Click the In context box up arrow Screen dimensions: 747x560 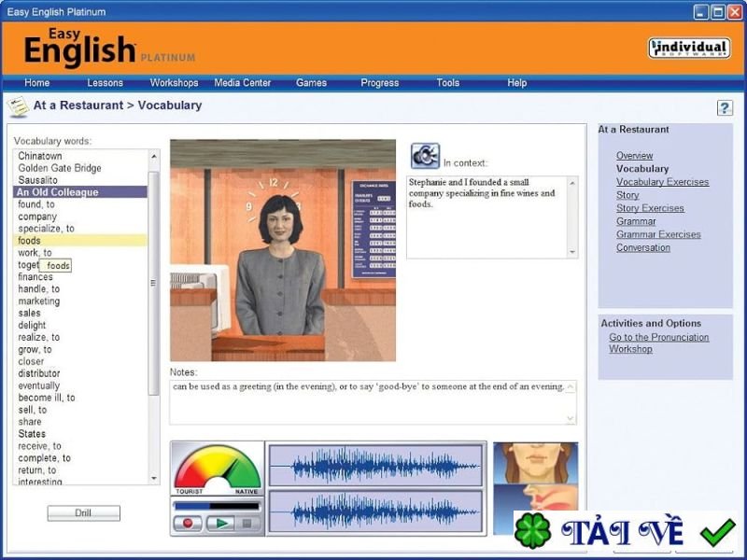(572, 183)
